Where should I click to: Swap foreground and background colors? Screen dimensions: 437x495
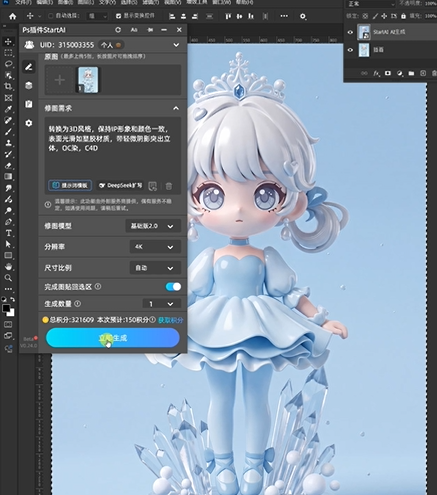click(x=13, y=299)
